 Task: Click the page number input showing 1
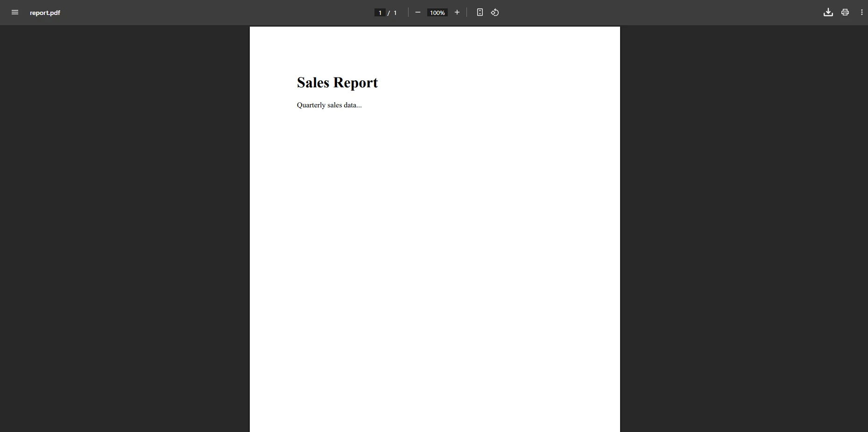click(x=380, y=13)
